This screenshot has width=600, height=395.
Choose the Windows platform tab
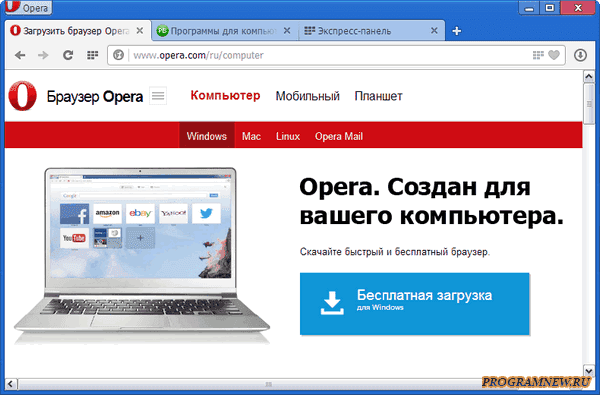[207, 135]
